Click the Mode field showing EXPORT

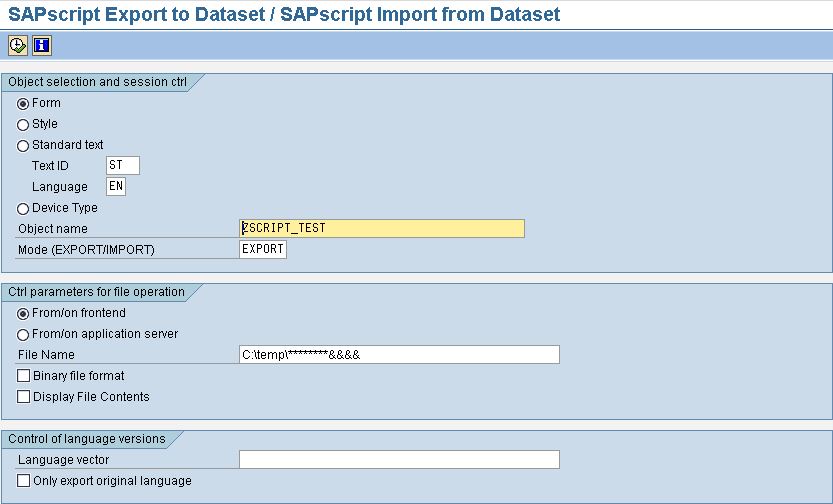[x=263, y=249]
